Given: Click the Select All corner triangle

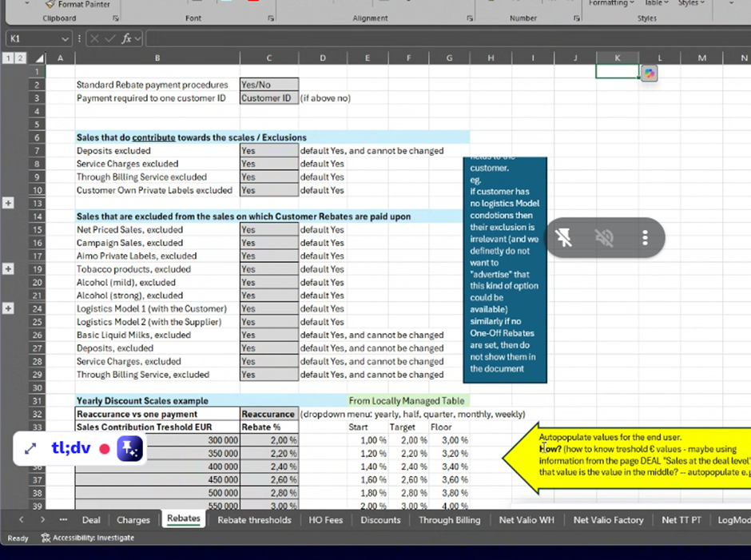Looking at the screenshot, I should pos(39,58).
